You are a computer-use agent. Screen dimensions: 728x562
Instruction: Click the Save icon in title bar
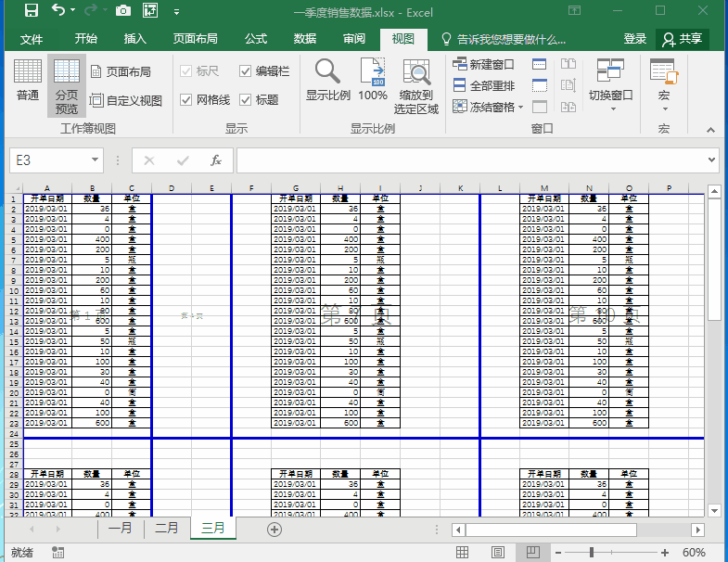pyautogui.click(x=31, y=11)
